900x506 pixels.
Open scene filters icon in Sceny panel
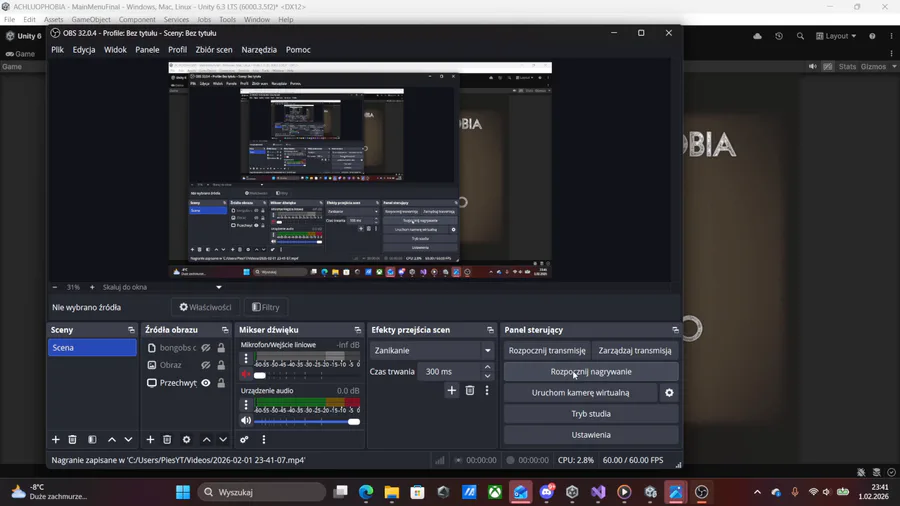92,439
